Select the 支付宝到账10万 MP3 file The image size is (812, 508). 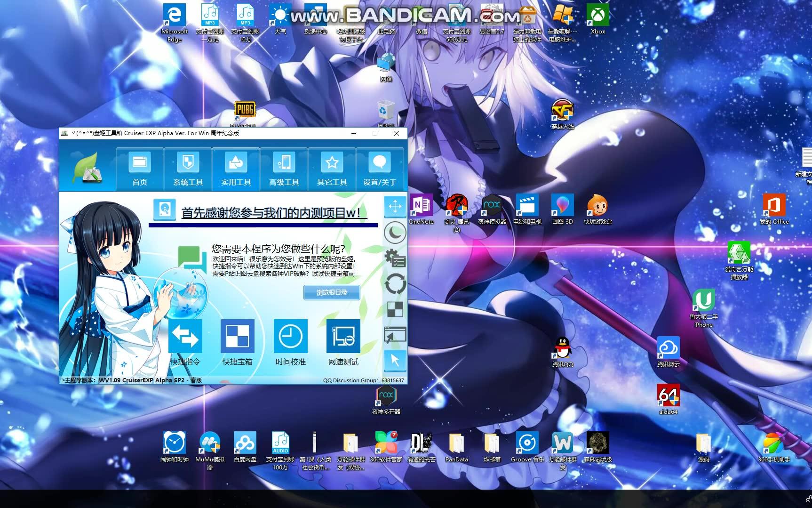tap(245, 23)
